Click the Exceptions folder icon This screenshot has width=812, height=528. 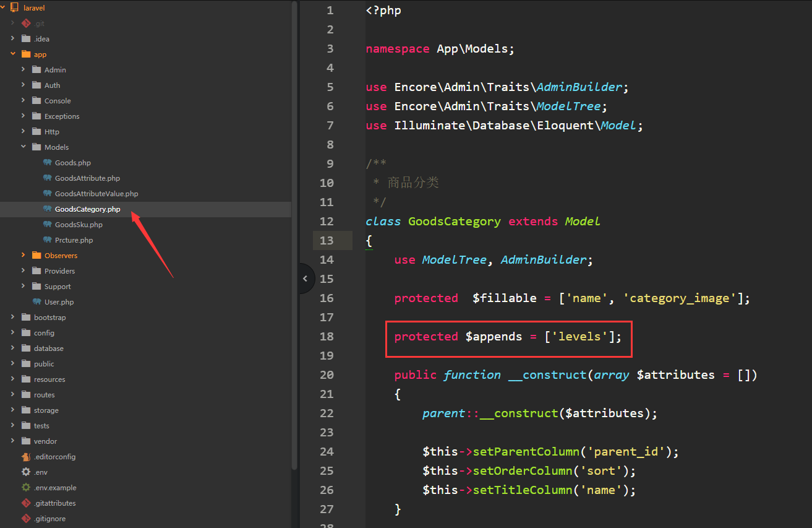click(36, 116)
